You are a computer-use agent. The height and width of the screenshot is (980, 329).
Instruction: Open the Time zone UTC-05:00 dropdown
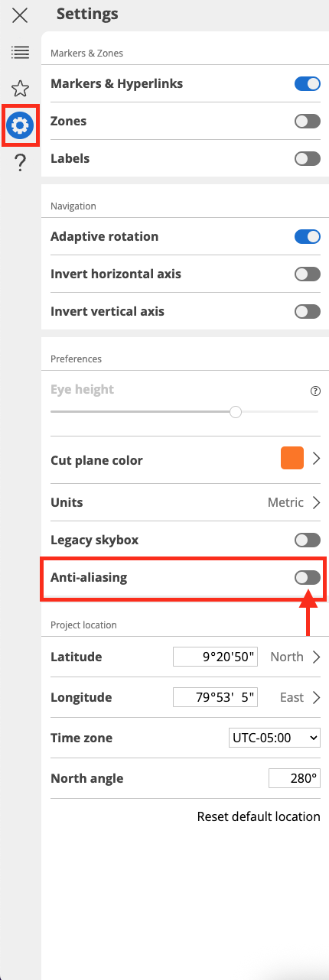[x=275, y=738]
